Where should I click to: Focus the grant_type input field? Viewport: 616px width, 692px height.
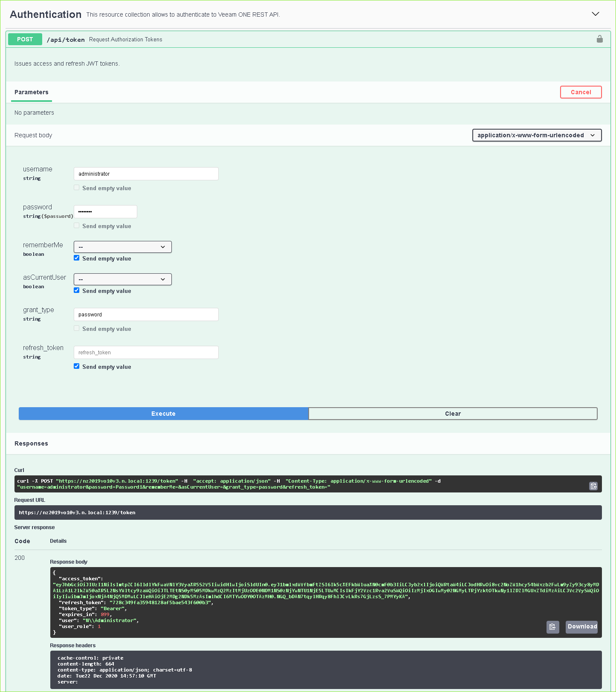(146, 314)
